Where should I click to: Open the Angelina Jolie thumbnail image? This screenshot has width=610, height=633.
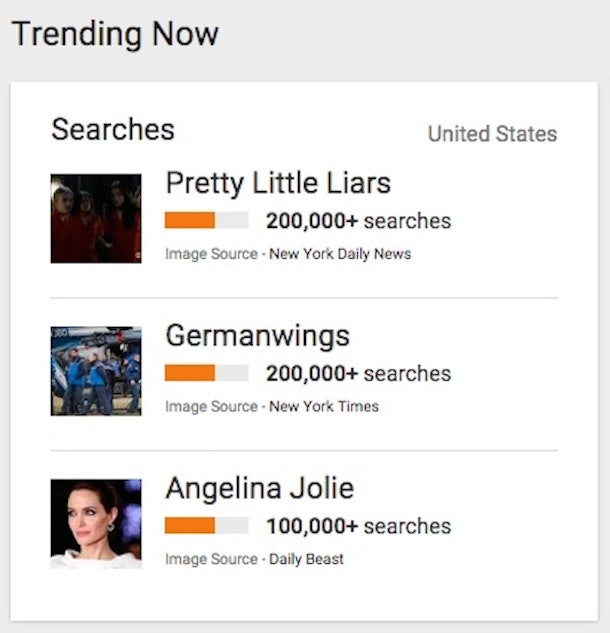tap(96, 523)
